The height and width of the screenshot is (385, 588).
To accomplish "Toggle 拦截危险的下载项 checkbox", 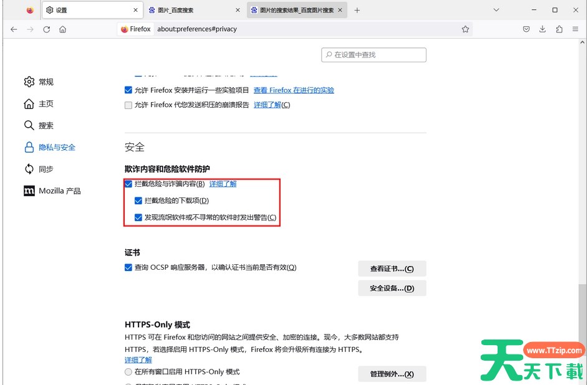I will 138,201.
